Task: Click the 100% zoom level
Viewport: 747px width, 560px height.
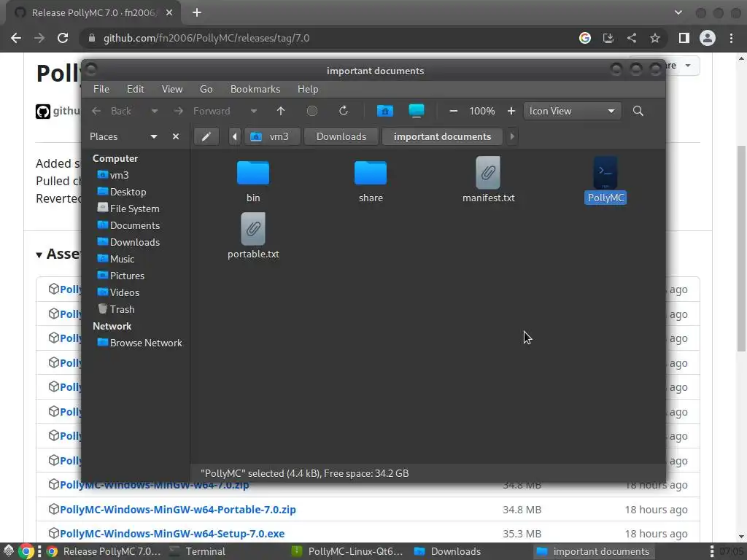Action: point(482,111)
